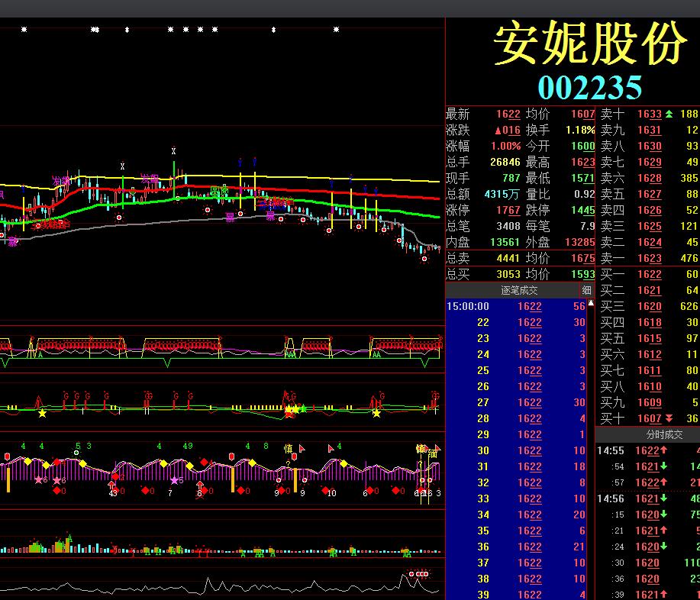This screenshot has width=700, height=600.
Task: Select the 卖五 row at 1627
Action: pyautogui.click(x=648, y=194)
